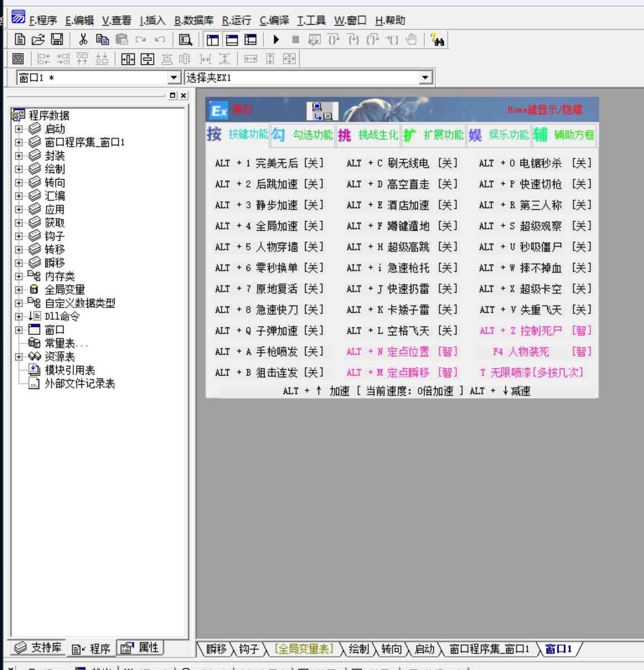This screenshot has width=644, height=670.
Task: Undo last action with the undo arrow icon
Action: click(x=160, y=39)
